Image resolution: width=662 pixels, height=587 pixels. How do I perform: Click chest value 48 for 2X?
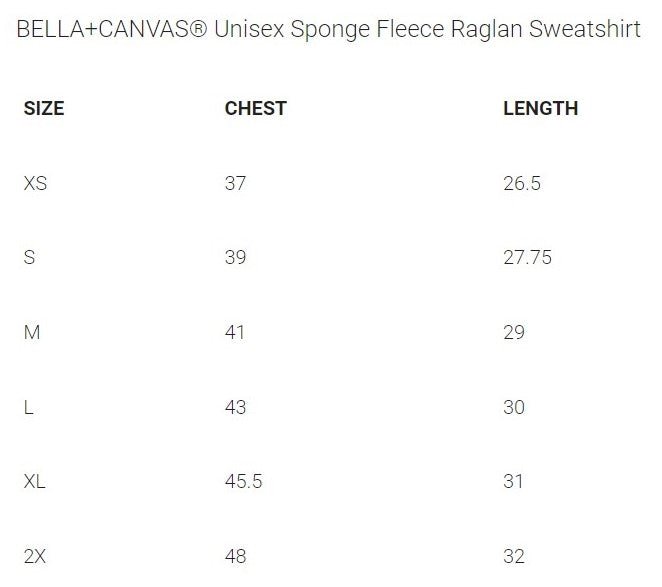pos(235,556)
